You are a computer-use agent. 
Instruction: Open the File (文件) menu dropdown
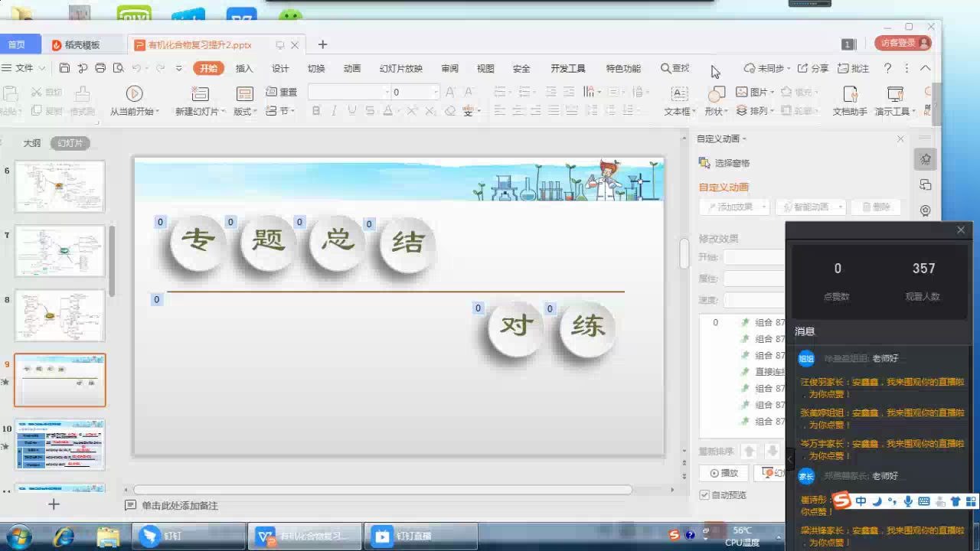(24, 68)
